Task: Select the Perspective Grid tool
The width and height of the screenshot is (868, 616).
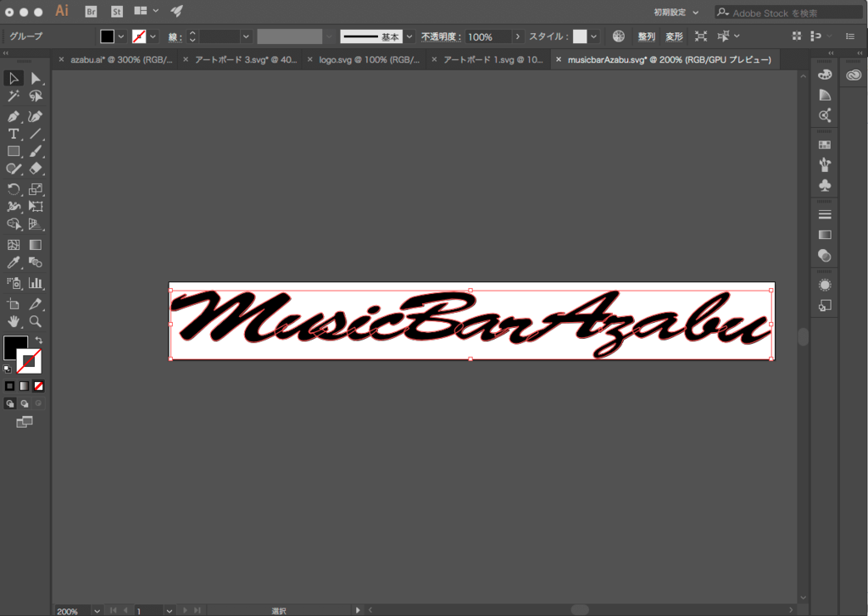Action: click(x=36, y=225)
